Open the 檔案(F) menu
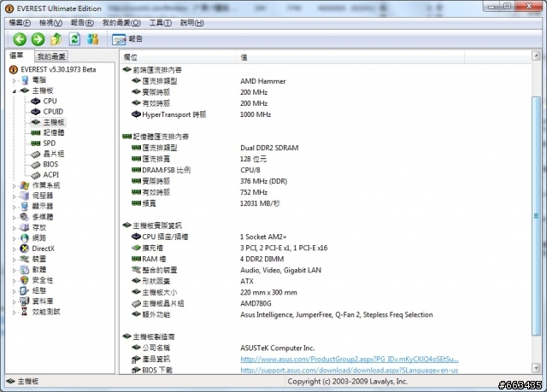Image resolution: width=547 pixels, height=392 pixels. pyautogui.click(x=20, y=23)
